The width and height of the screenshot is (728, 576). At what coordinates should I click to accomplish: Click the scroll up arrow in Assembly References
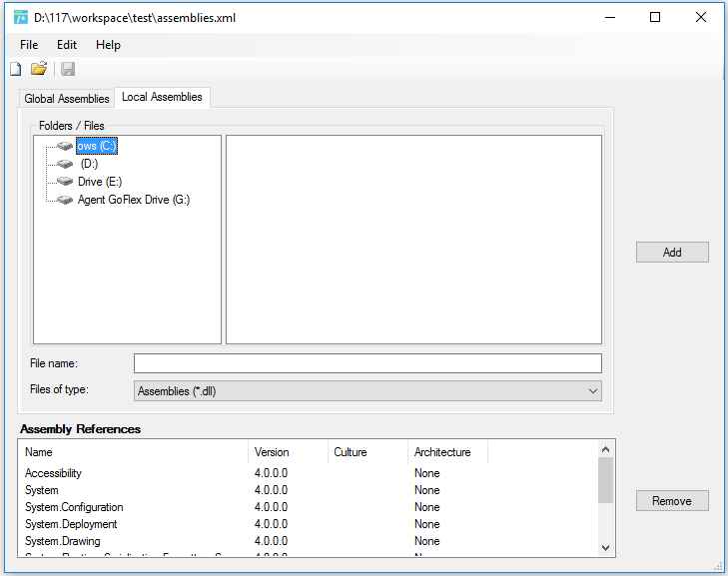tap(605, 449)
